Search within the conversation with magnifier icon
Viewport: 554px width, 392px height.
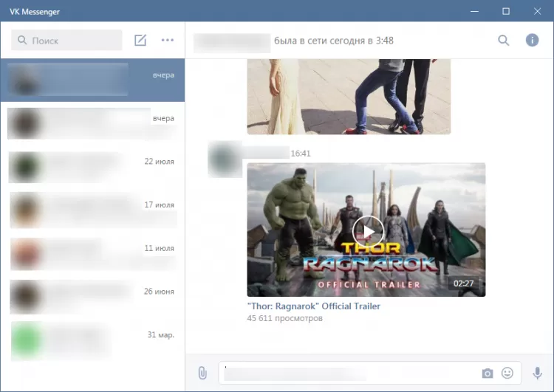coord(504,41)
